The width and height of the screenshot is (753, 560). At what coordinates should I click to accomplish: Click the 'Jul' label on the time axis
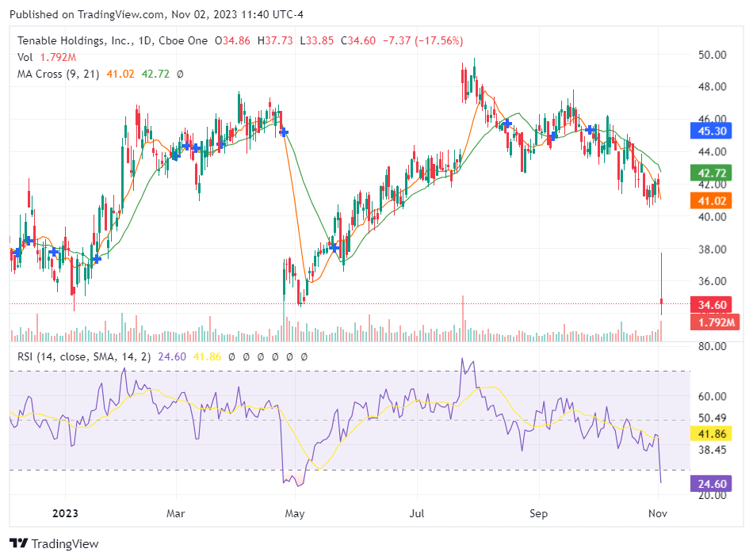click(x=417, y=513)
